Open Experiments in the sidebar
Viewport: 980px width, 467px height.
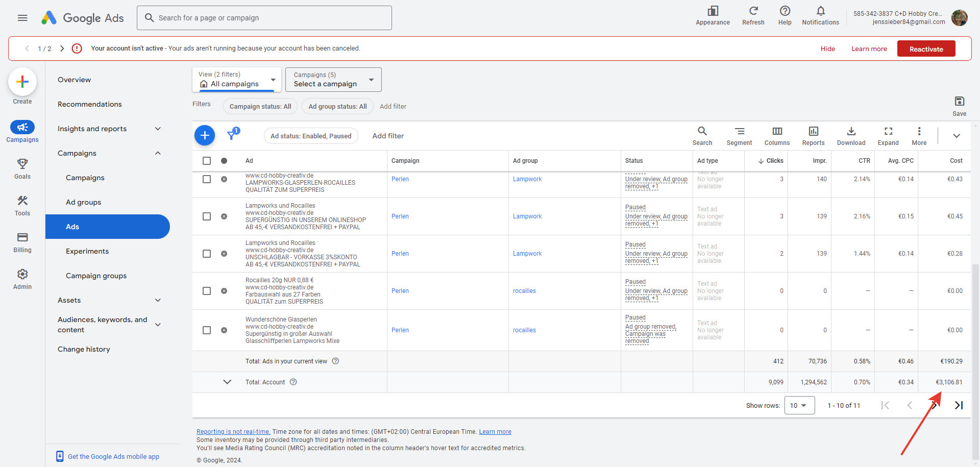[87, 251]
